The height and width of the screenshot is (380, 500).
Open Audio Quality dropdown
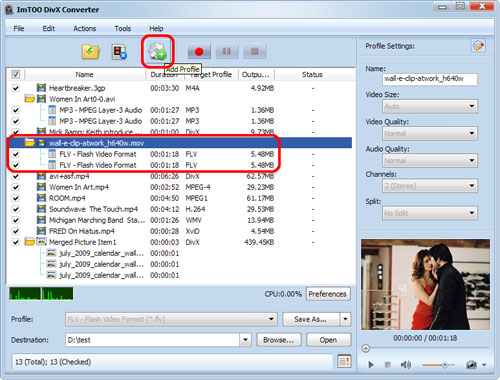[430, 161]
